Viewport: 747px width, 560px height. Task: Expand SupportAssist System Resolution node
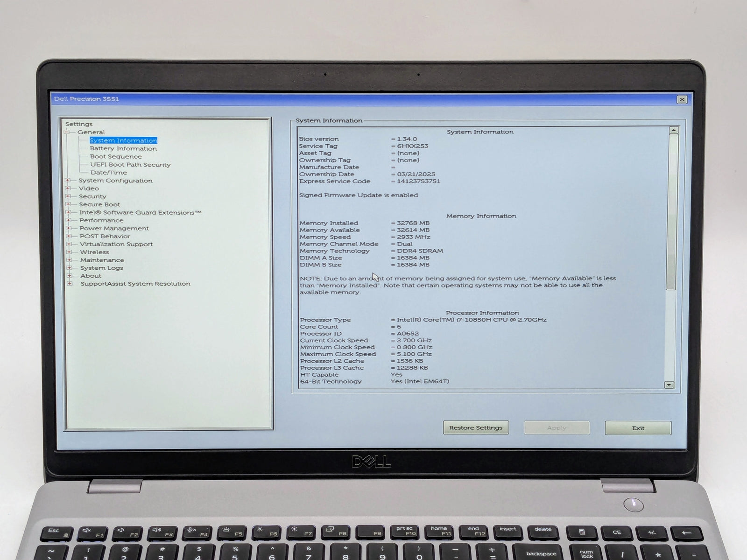[x=70, y=283]
